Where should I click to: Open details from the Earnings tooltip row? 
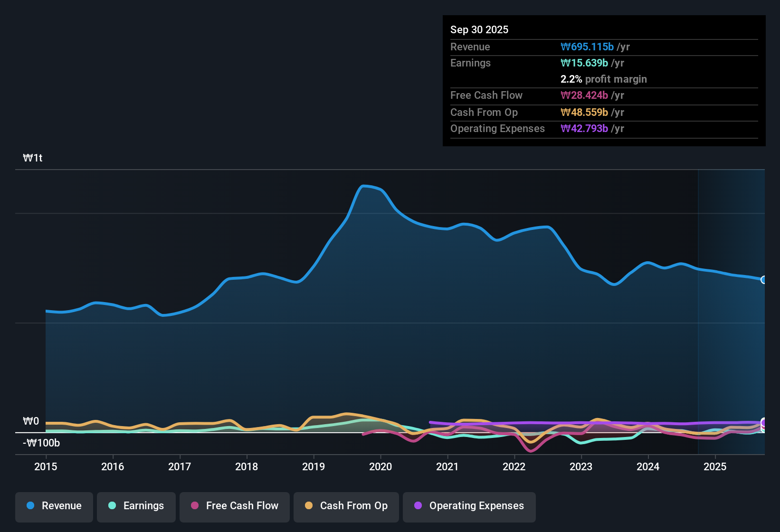tap(470, 63)
